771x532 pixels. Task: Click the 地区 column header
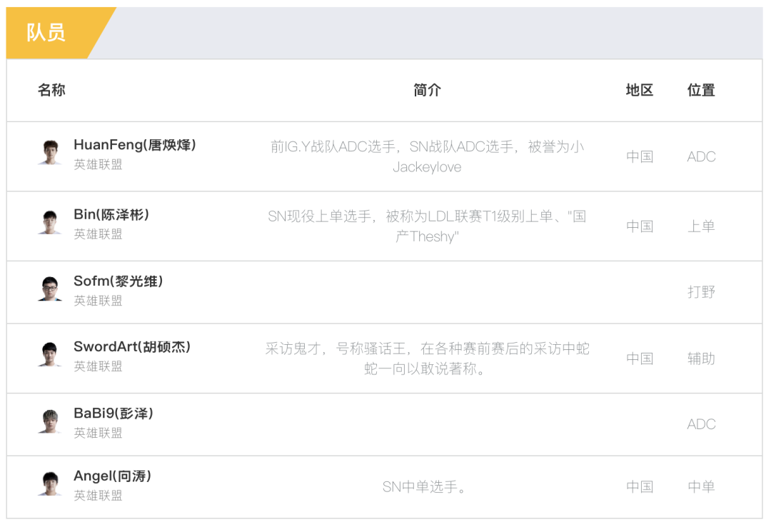pyautogui.click(x=640, y=90)
